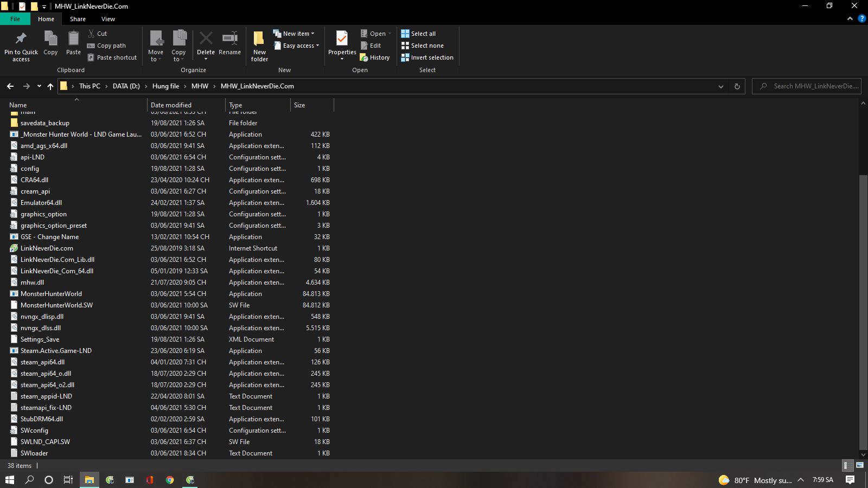Viewport: 868px width, 488px height.
Task: Refresh the current folder view
Action: click(737, 86)
